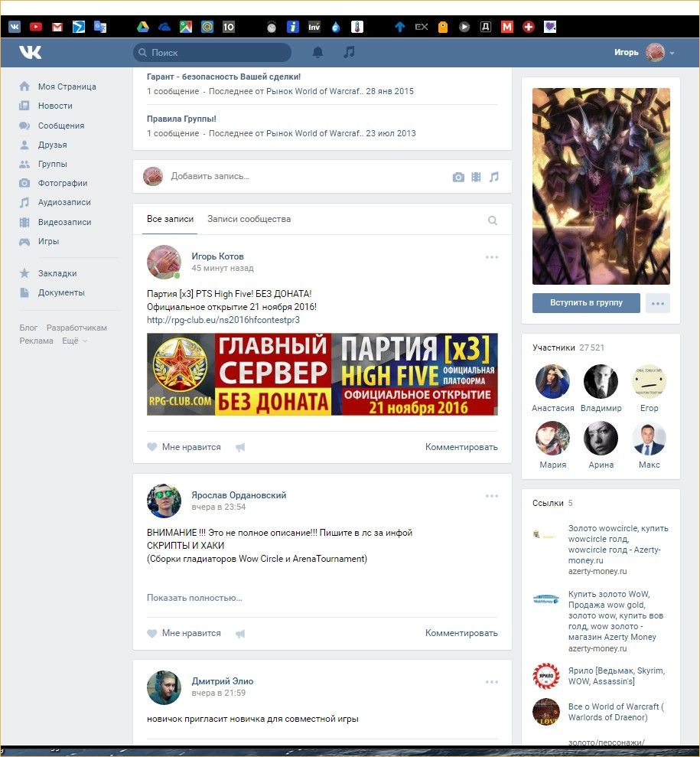700x757 pixels.
Task: Open the Блог footer link
Action: tap(28, 328)
